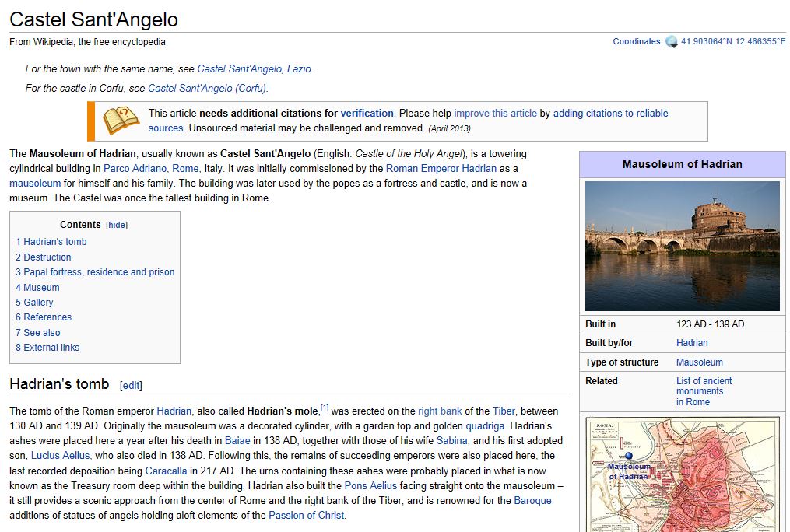The image size is (790, 532).
Task: Click the 'improve this article' link
Action: (x=495, y=114)
